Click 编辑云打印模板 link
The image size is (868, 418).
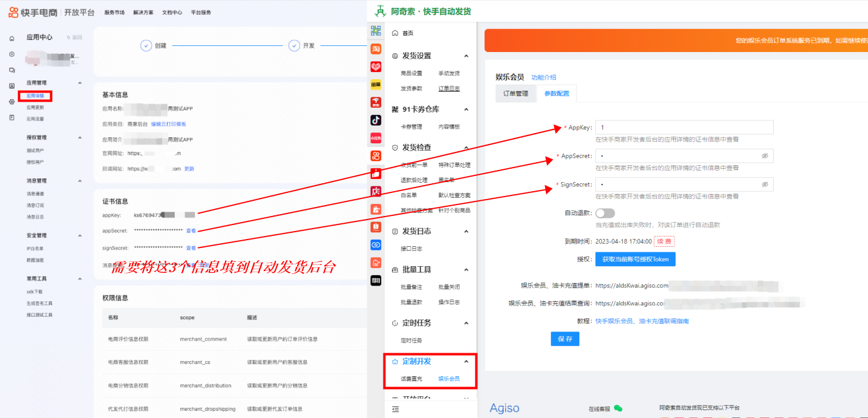[169, 124]
